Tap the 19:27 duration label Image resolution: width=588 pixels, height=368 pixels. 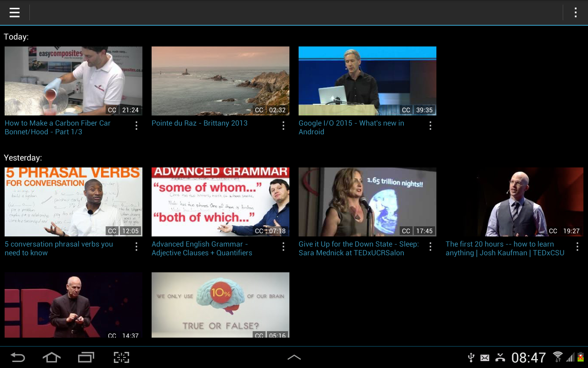[x=571, y=231]
